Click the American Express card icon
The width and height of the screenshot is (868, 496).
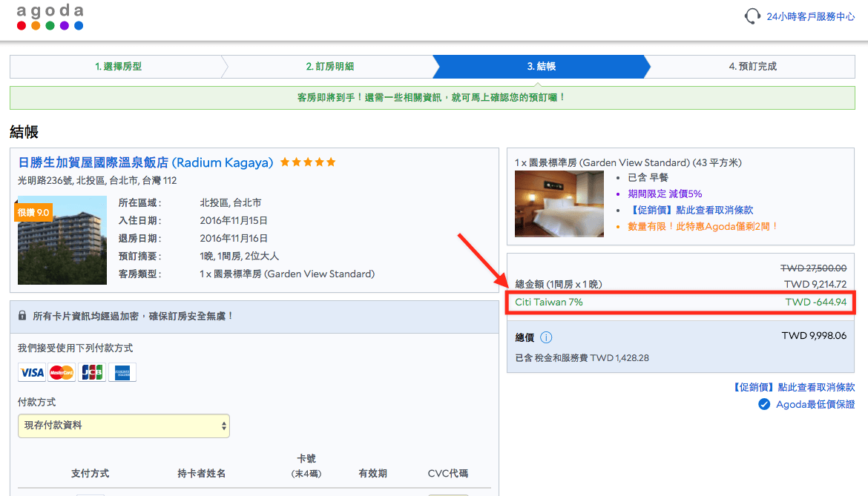pos(122,373)
